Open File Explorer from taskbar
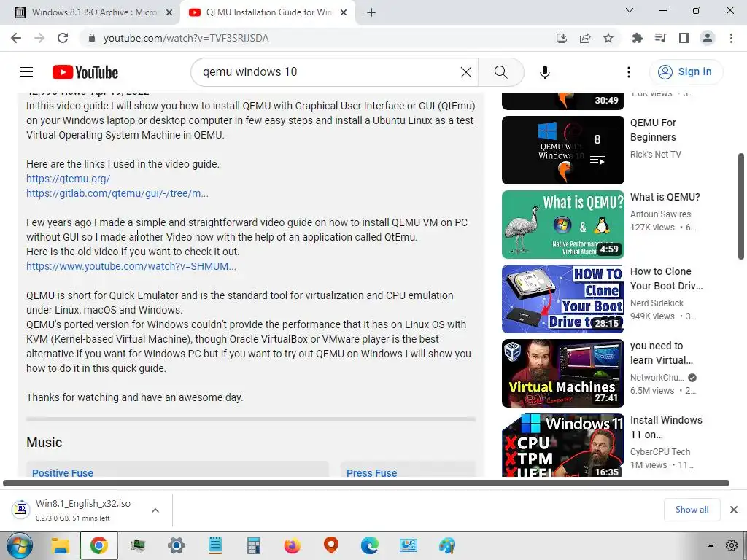 pyautogui.click(x=61, y=545)
